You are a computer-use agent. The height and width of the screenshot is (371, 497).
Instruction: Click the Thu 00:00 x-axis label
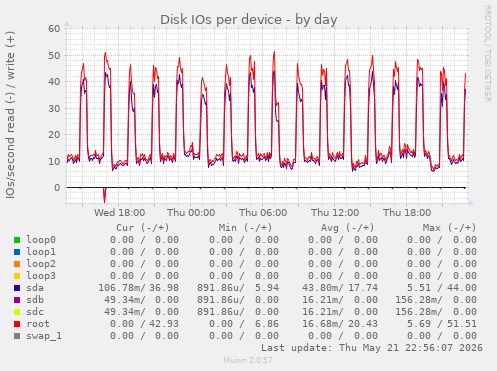(x=191, y=213)
